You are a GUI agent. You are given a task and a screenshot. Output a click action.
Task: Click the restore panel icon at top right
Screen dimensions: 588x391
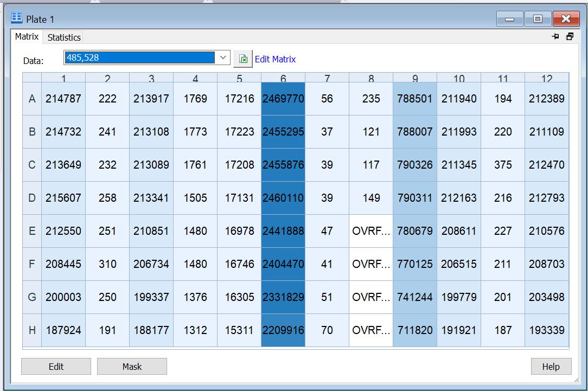pyautogui.click(x=570, y=37)
